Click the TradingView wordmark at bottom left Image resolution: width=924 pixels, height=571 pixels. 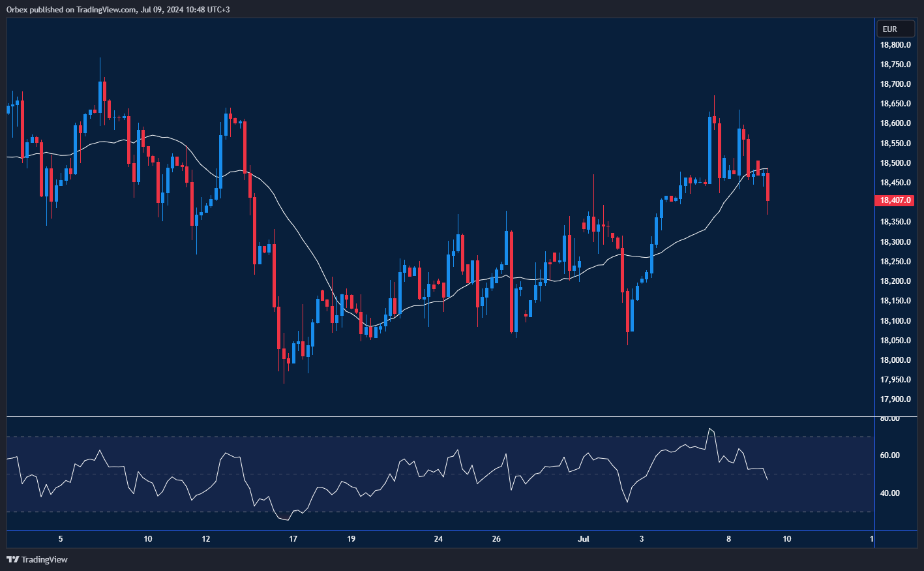pyautogui.click(x=44, y=559)
